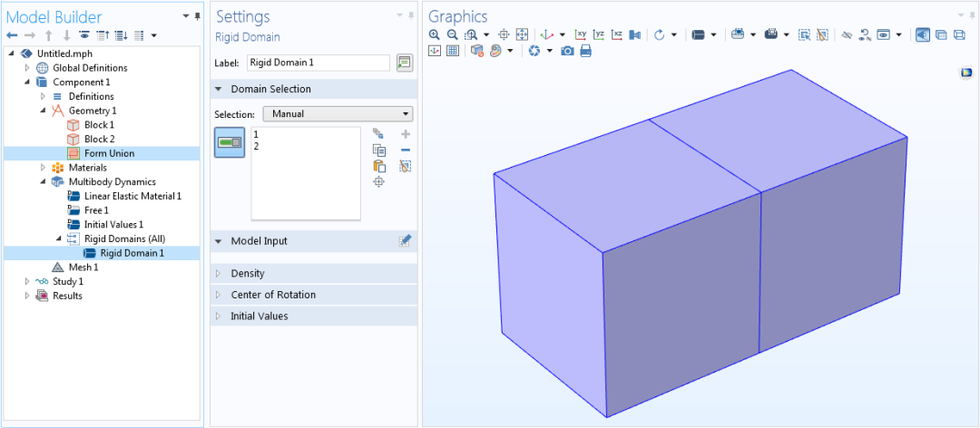The width and height of the screenshot is (980, 428).
Task: Click the Model Input edit pencil icon
Action: point(405,240)
